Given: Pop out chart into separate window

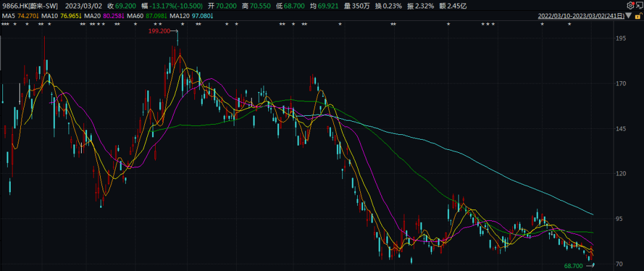Looking at the screenshot, I should tap(639, 6).
